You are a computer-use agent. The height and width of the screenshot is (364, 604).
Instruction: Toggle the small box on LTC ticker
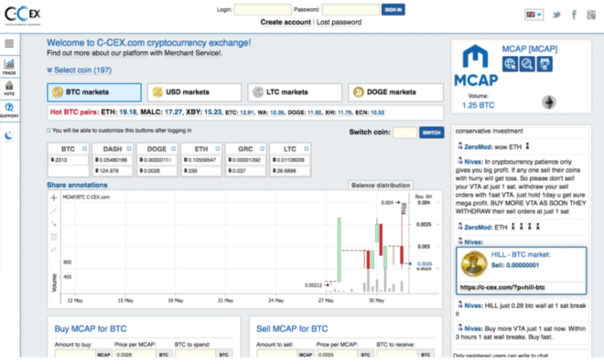click(x=307, y=148)
